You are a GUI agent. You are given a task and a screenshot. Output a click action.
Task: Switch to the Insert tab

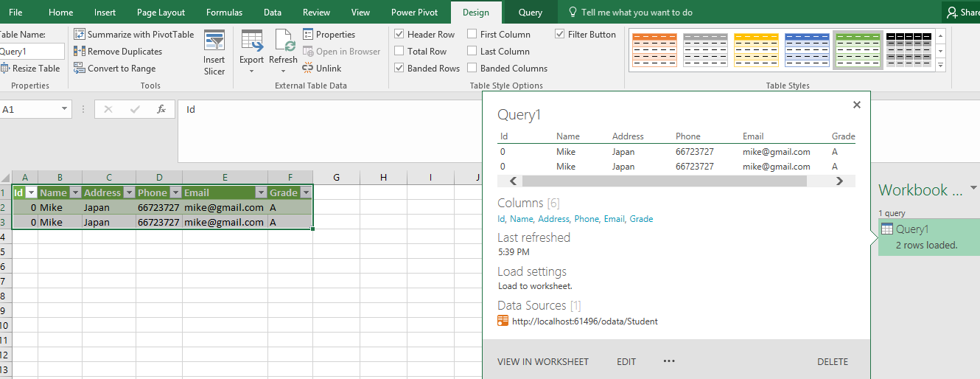tap(105, 13)
